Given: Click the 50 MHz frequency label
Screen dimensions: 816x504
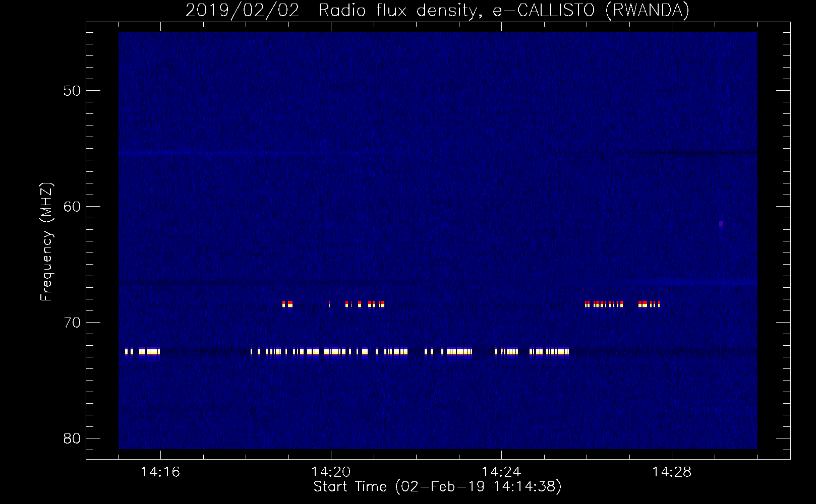Looking at the screenshot, I should (x=72, y=91).
